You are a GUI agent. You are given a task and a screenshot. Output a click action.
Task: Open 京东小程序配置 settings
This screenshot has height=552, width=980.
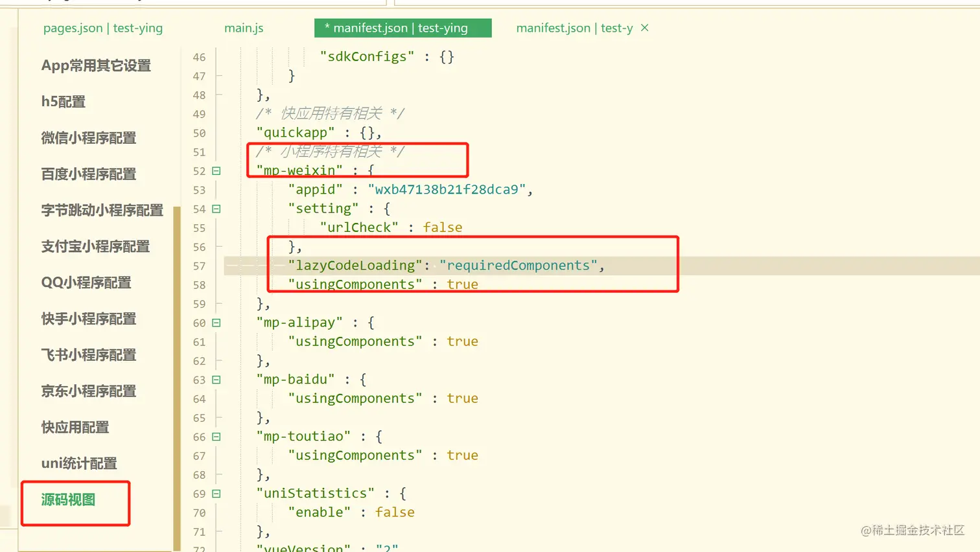[x=89, y=391]
